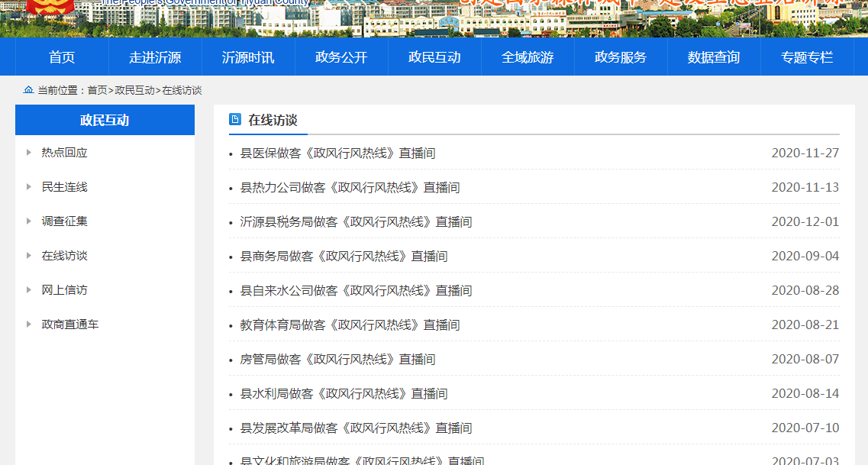Click the national emblem logo in header
This screenshot has height=465, width=868.
point(50,7)
